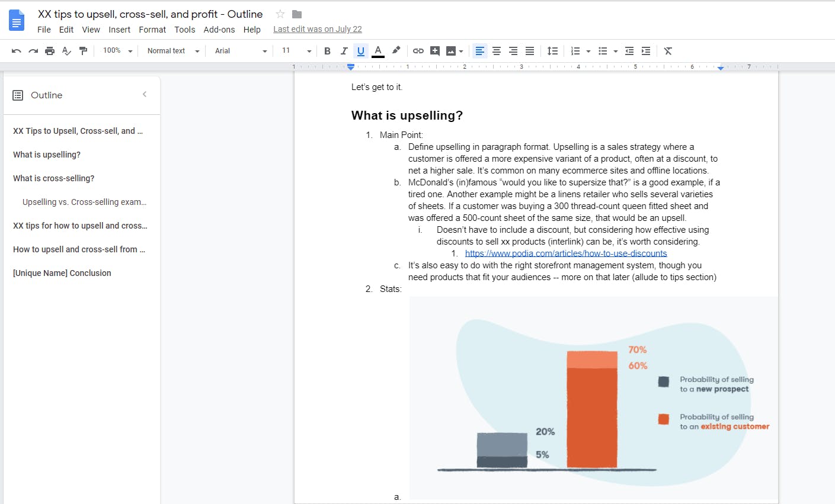Open the Insert menu
Viewport: 835px width, 504px height.
click(x=119, y=30)
